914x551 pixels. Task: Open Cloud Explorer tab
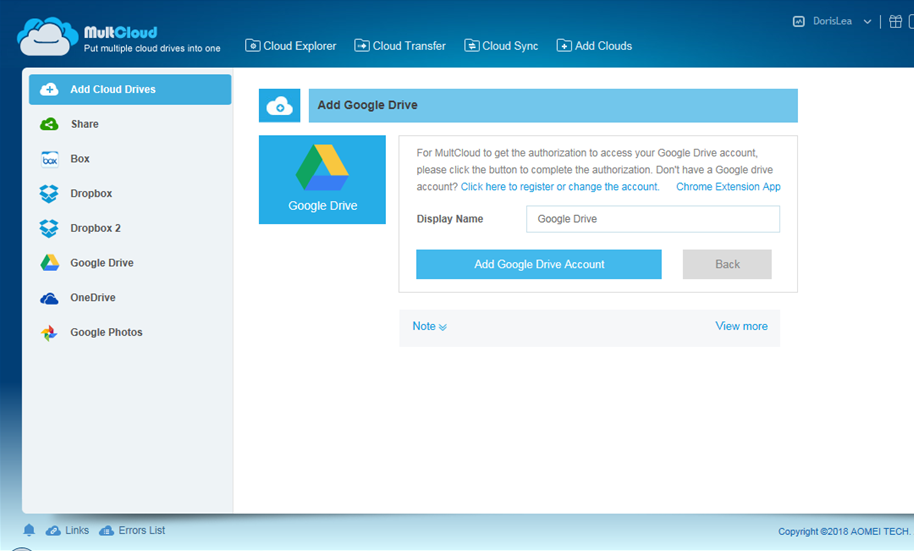click(290, 45)
